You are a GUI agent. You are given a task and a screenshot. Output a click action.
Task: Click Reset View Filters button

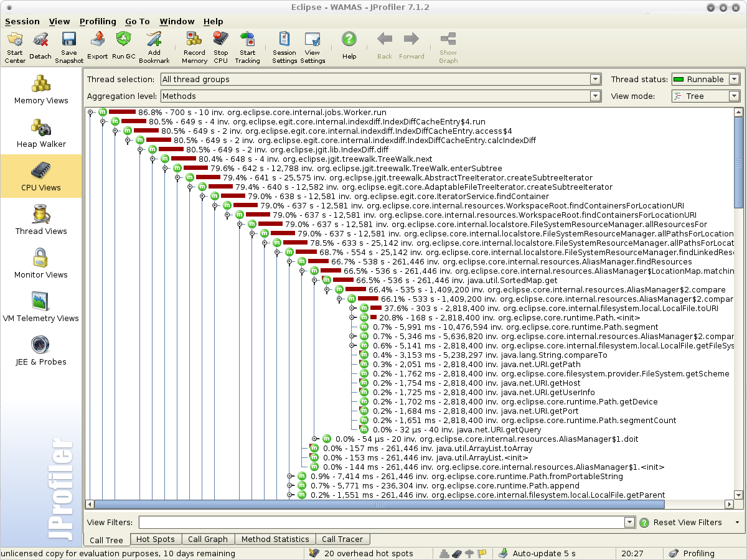(x=680, y=522)
